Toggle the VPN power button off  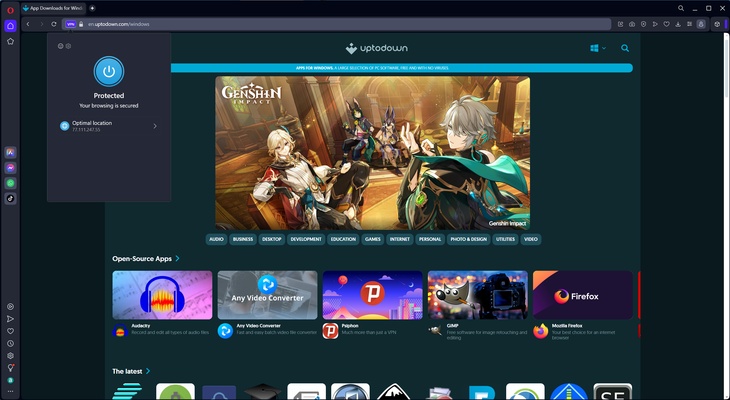click(109, 71)
